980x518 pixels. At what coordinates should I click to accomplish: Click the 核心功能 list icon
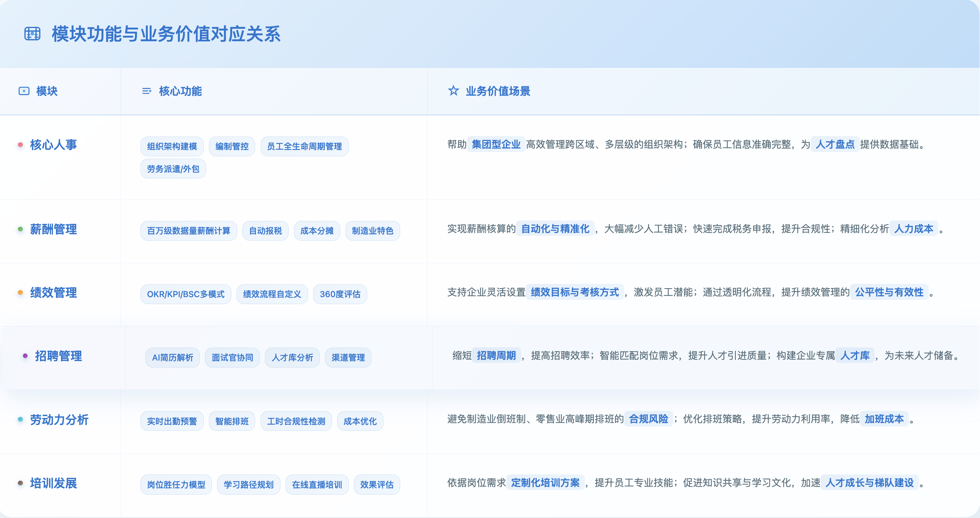point(147,91)
